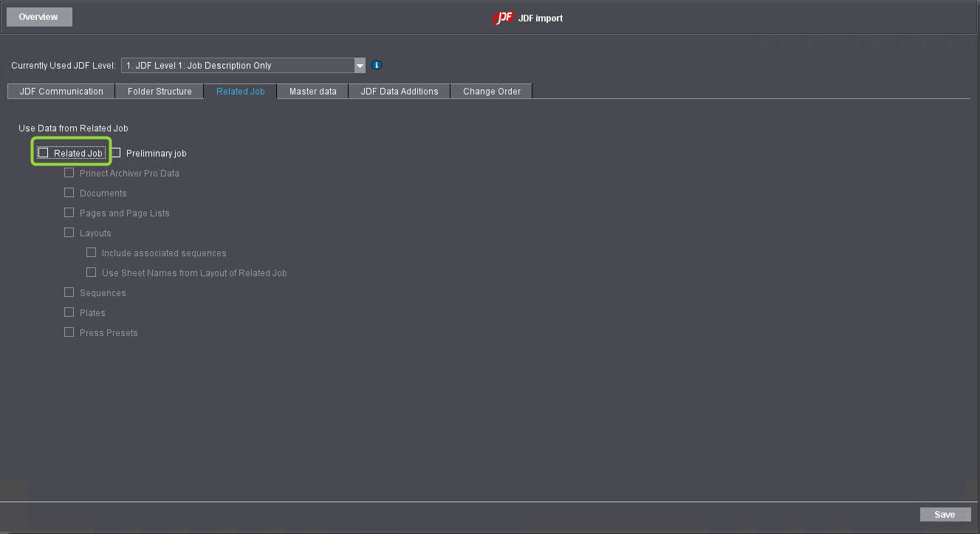The width and height of the screenshot is (980, 534).
Task: Enable the Plates option
Action: click(x=69, y=312)
